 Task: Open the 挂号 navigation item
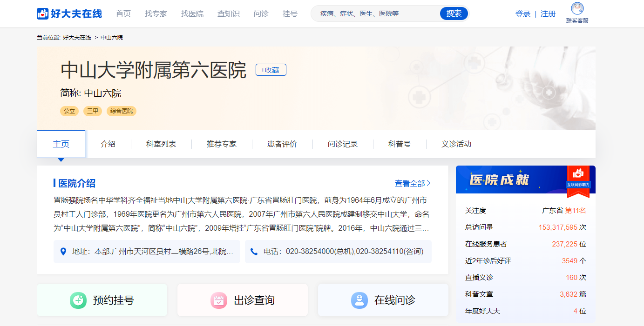tap(290, 13)
